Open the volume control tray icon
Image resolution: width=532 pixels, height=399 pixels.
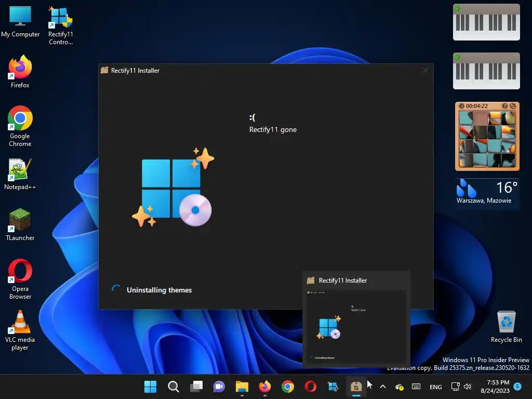point(468,387)
